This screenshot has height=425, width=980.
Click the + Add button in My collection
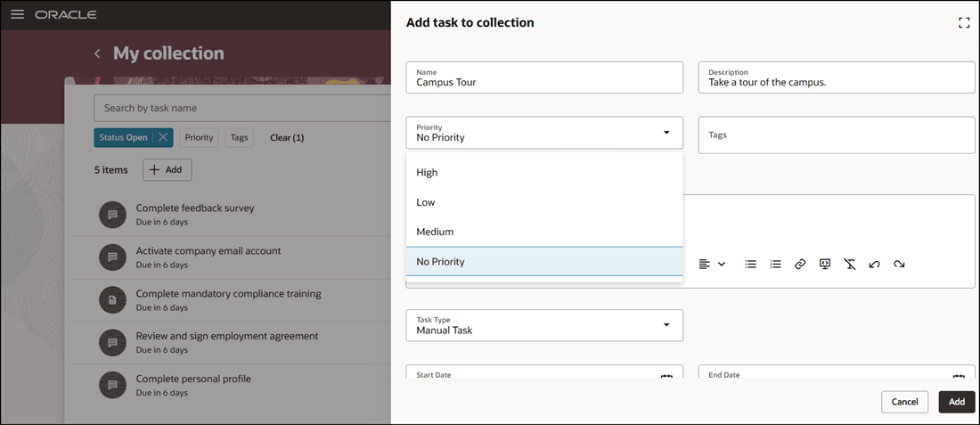click(x=167, y=170)
